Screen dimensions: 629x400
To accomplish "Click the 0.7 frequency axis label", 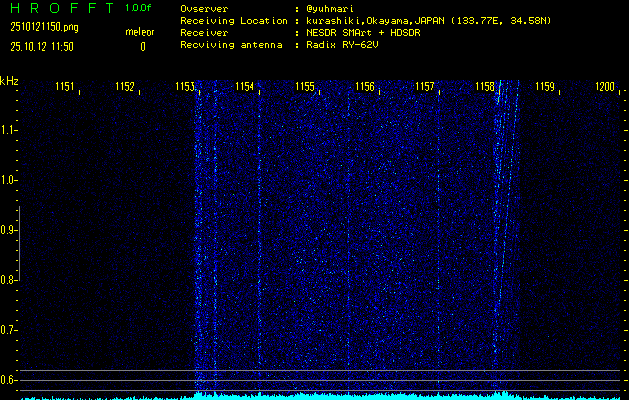I will [x=9, y=330].
